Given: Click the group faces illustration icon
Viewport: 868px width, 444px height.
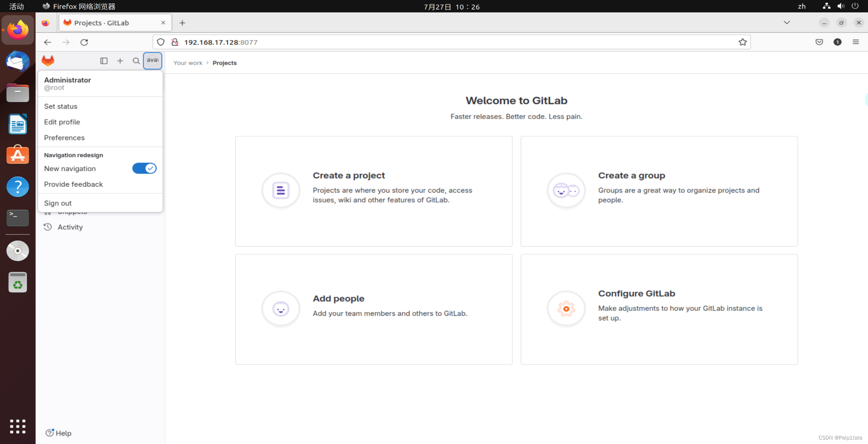Looking at the screenshot, I should (566, 191).
